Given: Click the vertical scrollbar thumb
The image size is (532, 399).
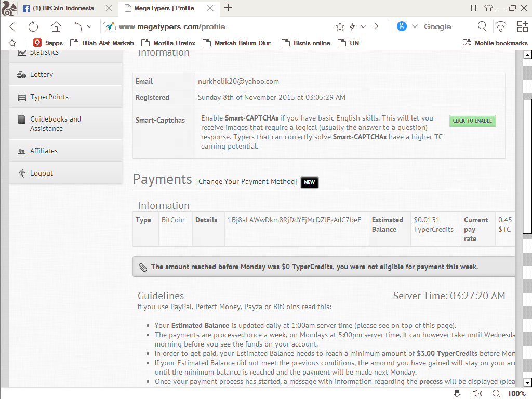Looking at the screenshot, I should point(527,166).
